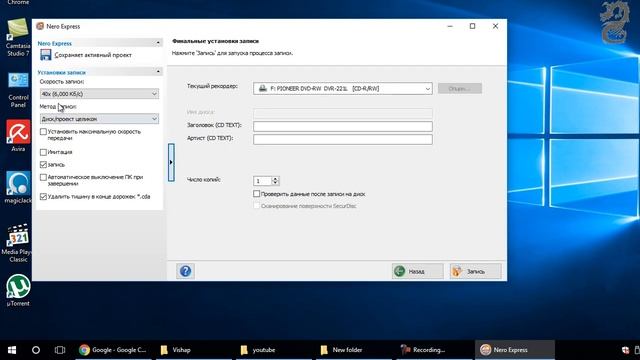Open Camtasia Studio 7 desktop icon

[18, 38]
